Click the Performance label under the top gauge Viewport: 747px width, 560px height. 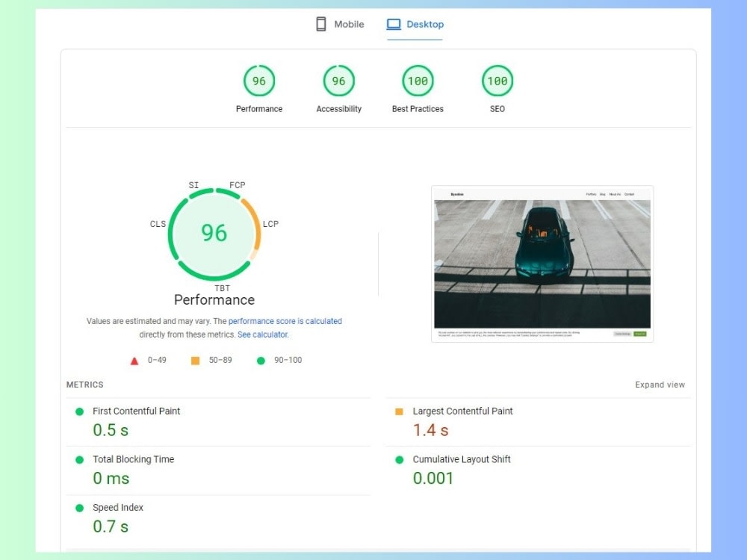tap(259, 109)
